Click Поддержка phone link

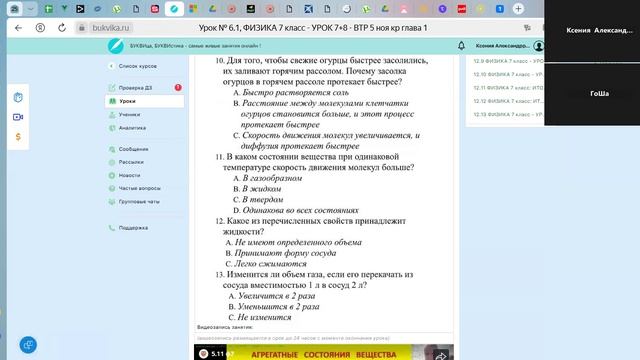[x=133, y=228]
